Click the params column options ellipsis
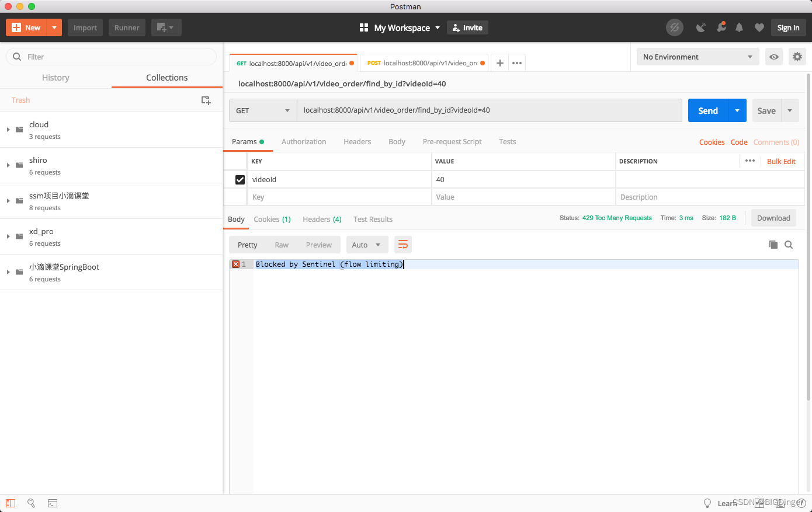The width and height of the screenshot is (812, 512). coord(750,161)
